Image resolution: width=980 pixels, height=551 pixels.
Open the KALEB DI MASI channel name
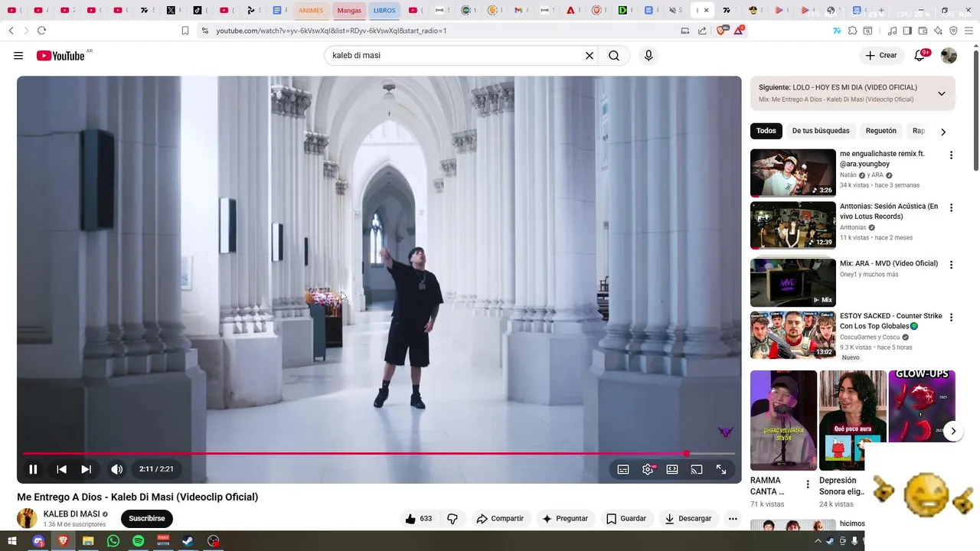coord(71,514)
